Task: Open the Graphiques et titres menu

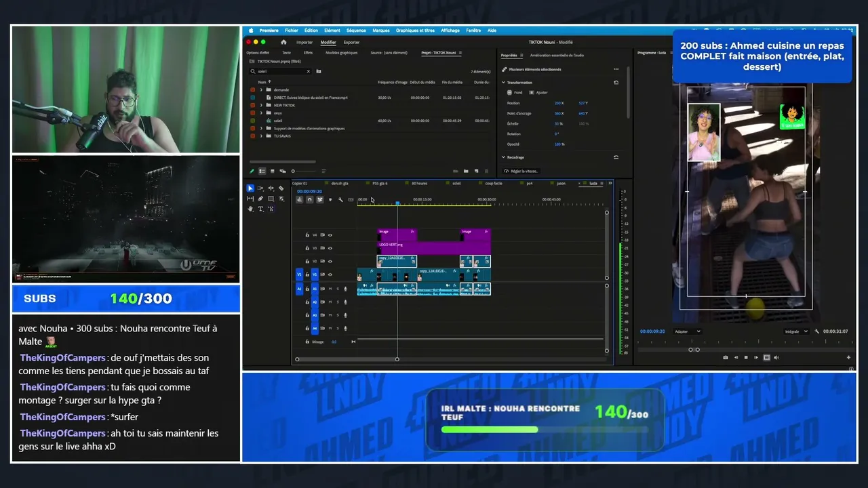Action: (x=415, y=30)
